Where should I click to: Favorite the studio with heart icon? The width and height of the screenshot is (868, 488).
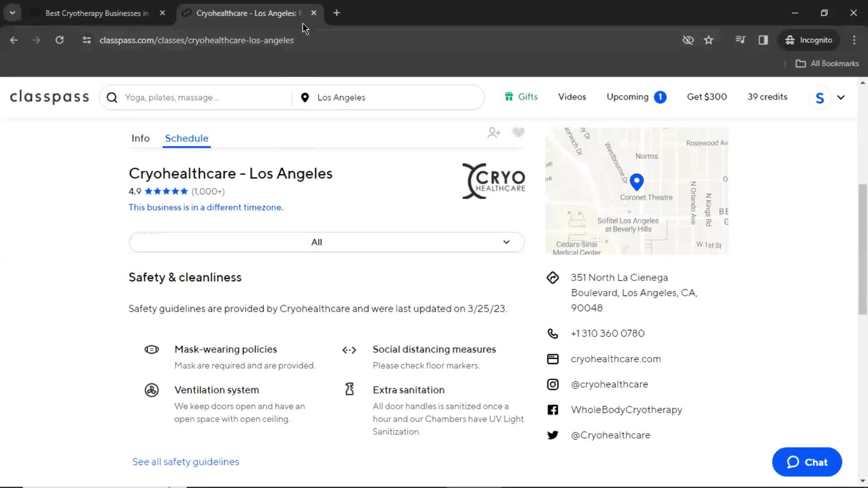click(x=518, y=132)
